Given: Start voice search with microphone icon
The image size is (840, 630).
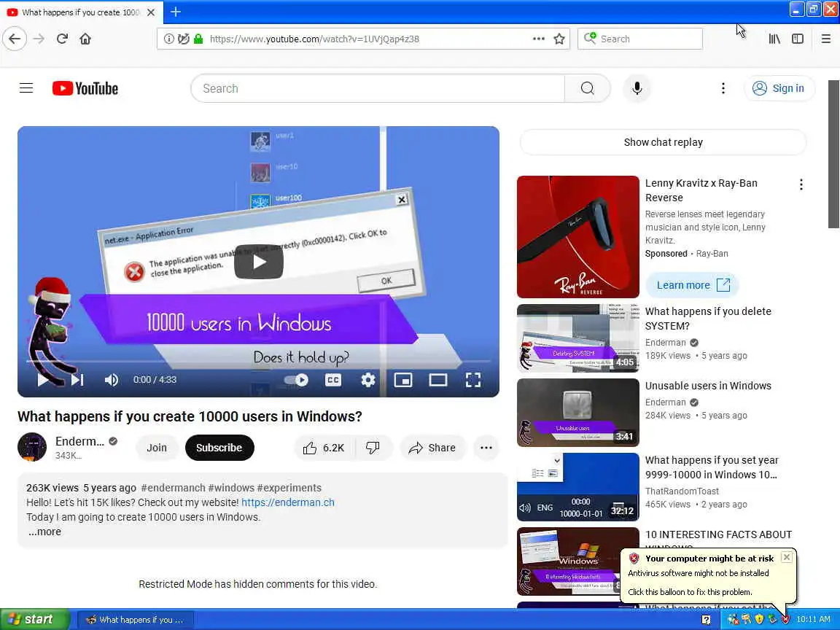Looking at the screenshot, I should tap(637, 88).
